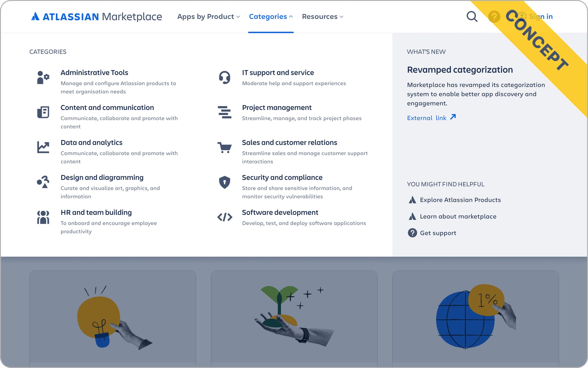Click the HR and team building people icon
The width and height of the screenshot is (588, 368).
pyautogui.click(x=43, y=217)
